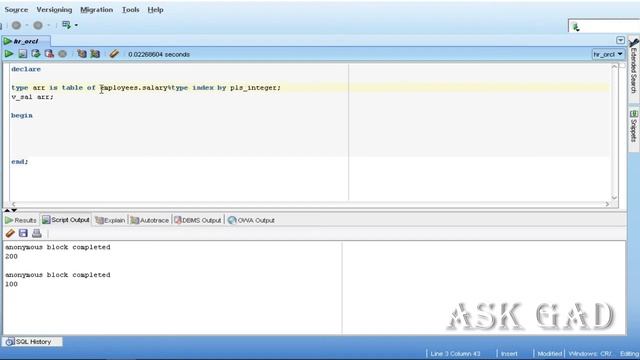This screenshot has height=360, width=640.
Task: Open the Tools menu
Action: pyautogui.click(x=131, y=9)
